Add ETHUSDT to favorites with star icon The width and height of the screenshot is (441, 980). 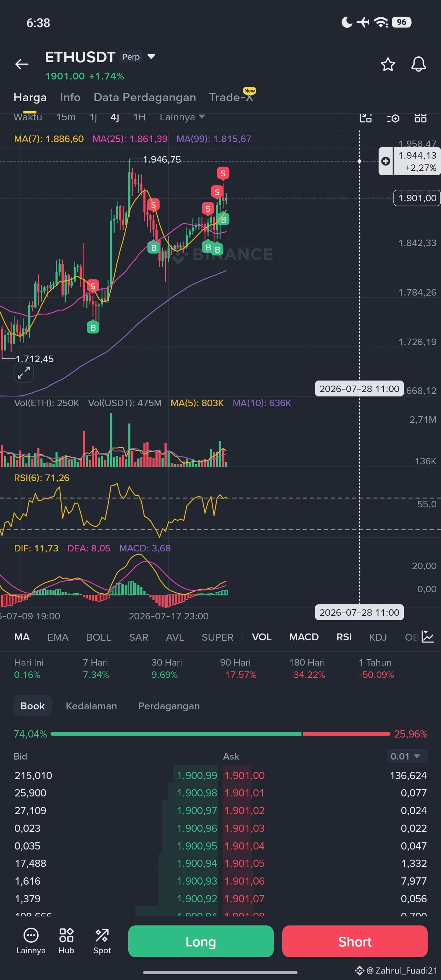pos(388,64)
